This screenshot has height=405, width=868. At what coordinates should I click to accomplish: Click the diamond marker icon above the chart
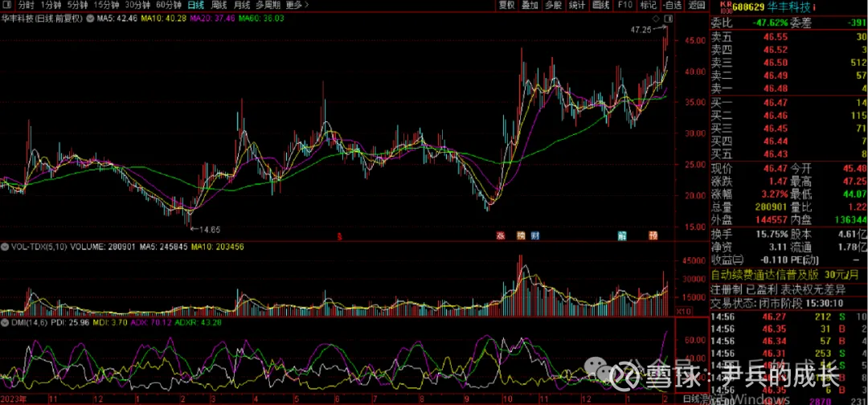click(656, 18)
